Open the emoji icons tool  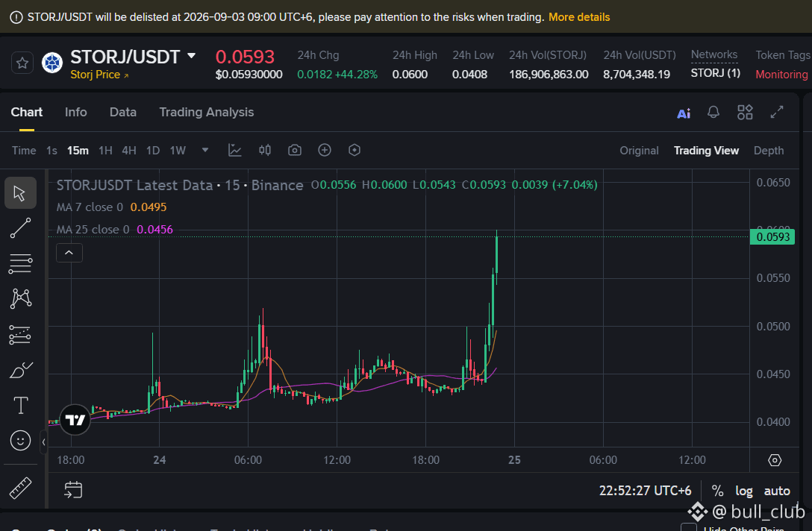tap(20, 441)
